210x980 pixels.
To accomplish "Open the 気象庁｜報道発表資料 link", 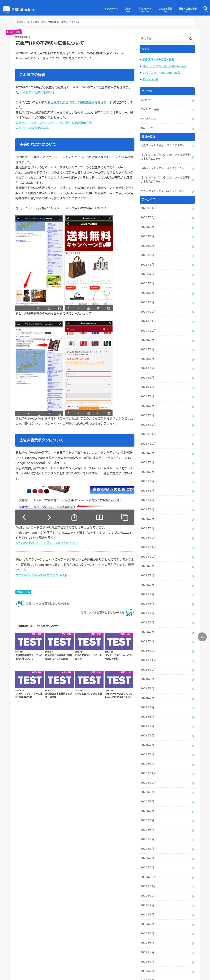I will (x=37, y=92).
